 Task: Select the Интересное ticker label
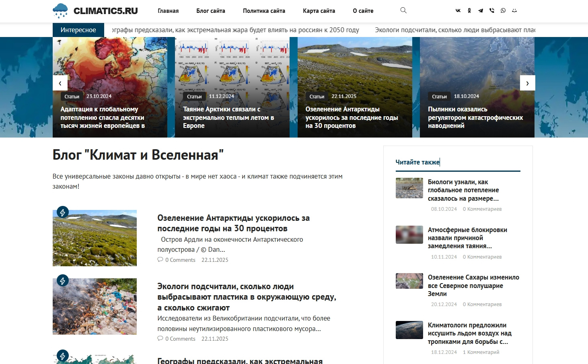point(78,30)
